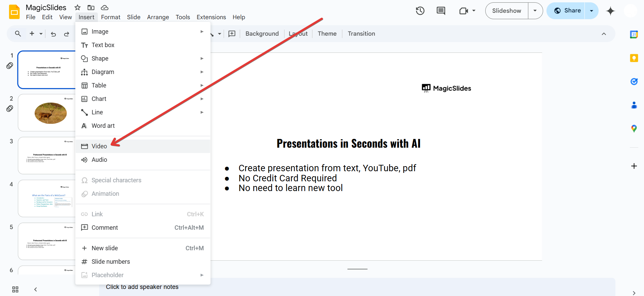Show the side panel chevron
This screenshot has width=644, height=296.
pyautogui.click(x=634, y=292)
